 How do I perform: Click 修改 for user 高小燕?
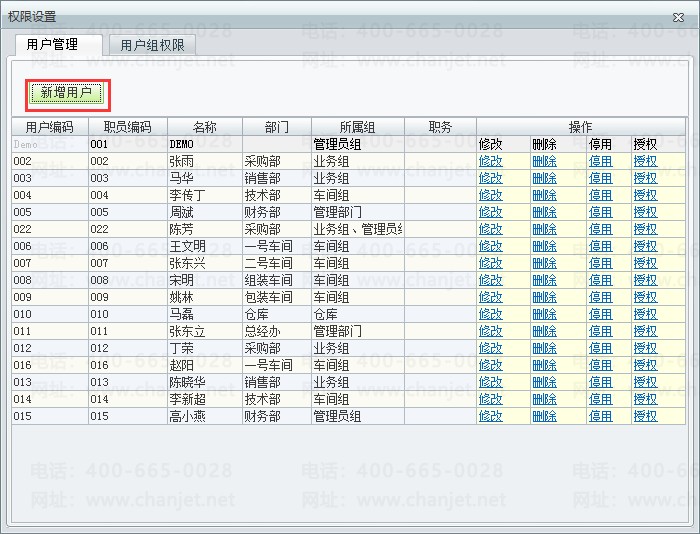click(490, 416)
